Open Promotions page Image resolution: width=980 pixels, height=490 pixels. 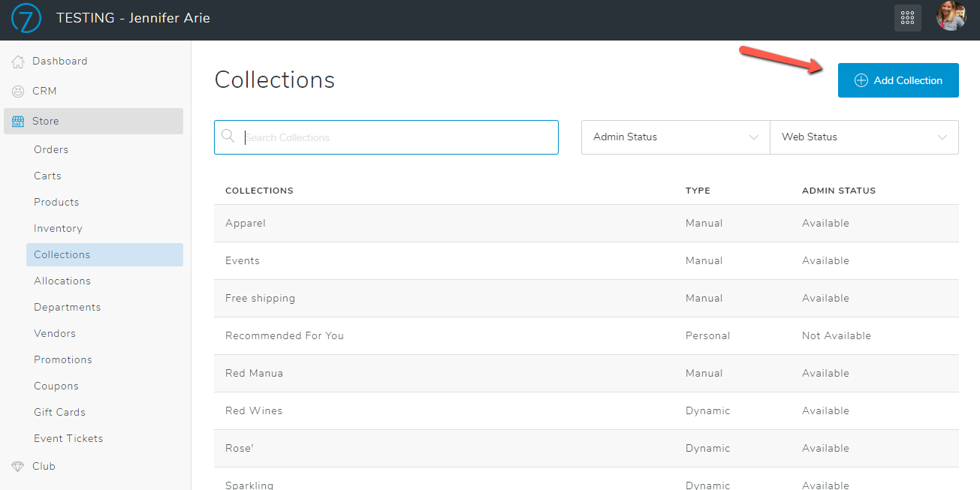(63, 359)
